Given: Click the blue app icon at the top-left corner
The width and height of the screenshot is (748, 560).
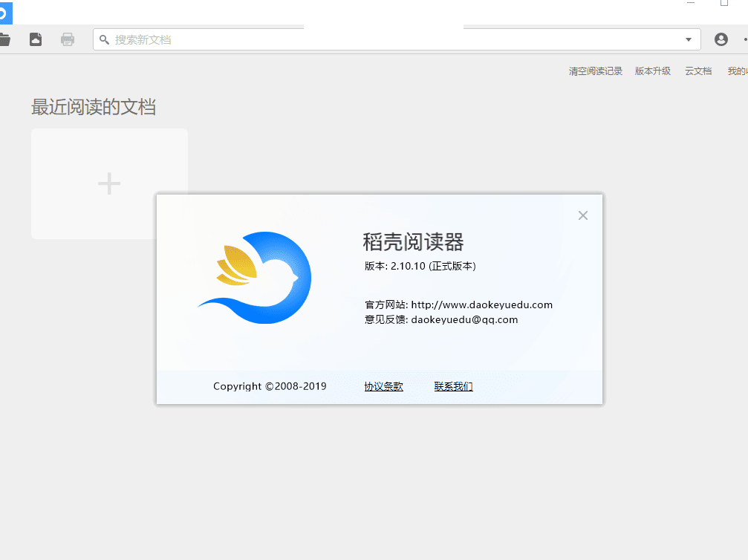Looking at the screenshot, I should click(7, 13).
